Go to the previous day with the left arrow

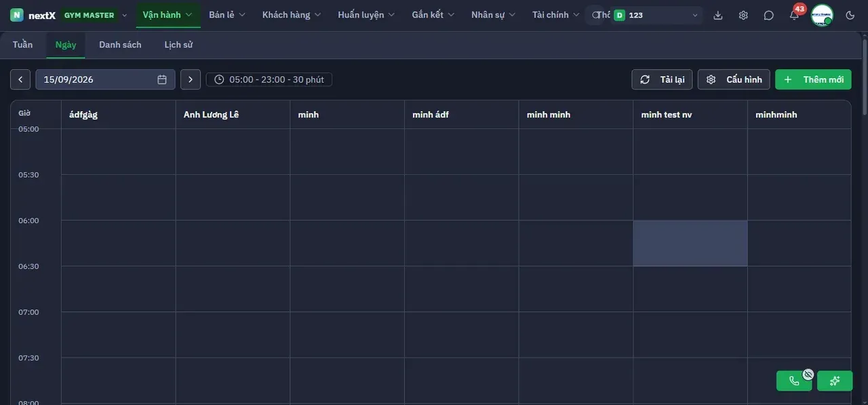coord(20,79)
